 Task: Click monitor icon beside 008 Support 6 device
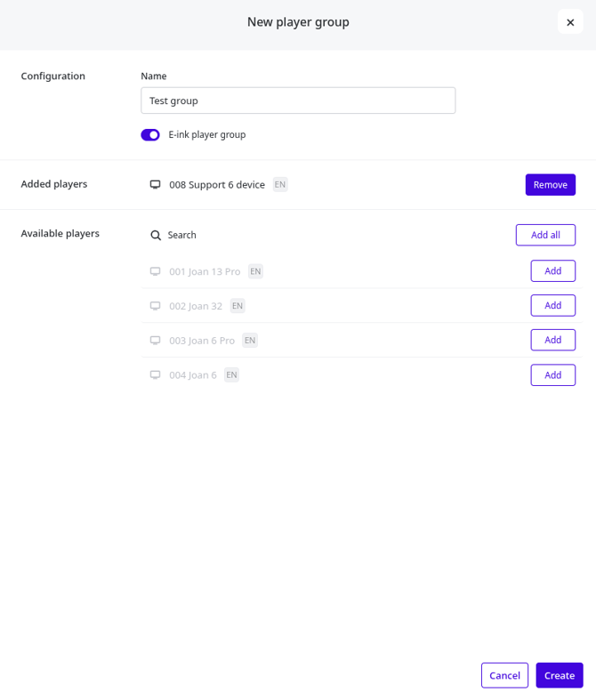tap(156, 185)
